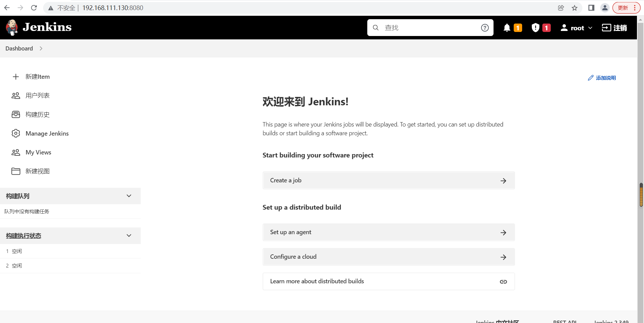Click the browser forward arrow

(x=21, y=8)
